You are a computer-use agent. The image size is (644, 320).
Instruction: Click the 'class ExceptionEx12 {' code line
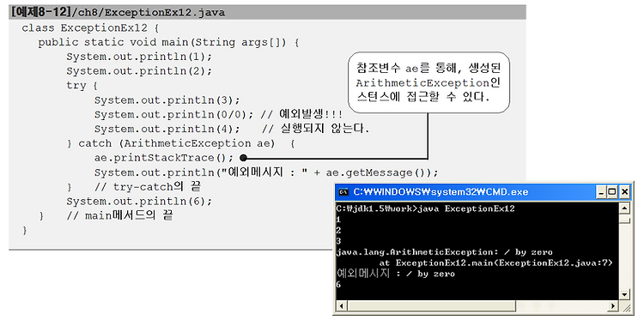pos(90,28)
